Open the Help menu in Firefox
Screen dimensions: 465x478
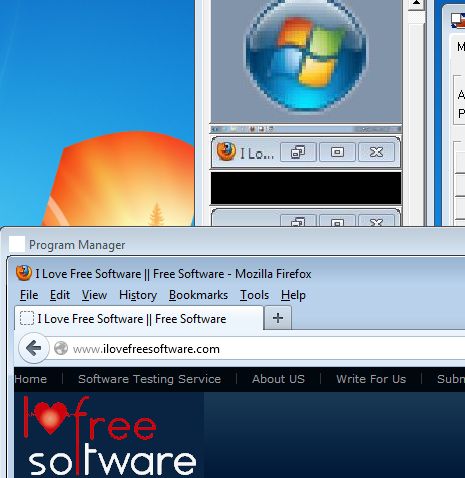coord(293,295)
